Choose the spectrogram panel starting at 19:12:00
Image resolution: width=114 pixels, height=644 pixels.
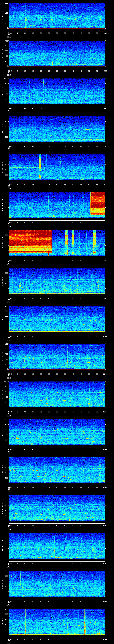(57, 432)
